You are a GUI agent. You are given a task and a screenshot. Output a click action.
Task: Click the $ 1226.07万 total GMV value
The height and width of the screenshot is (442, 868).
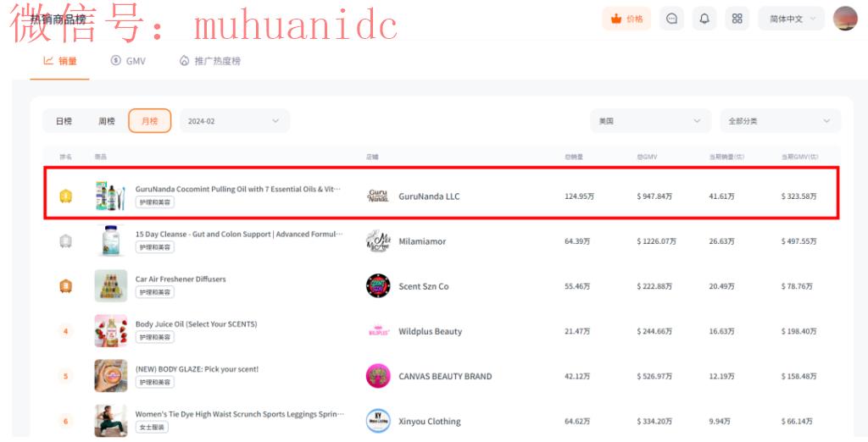pos(657,241)
